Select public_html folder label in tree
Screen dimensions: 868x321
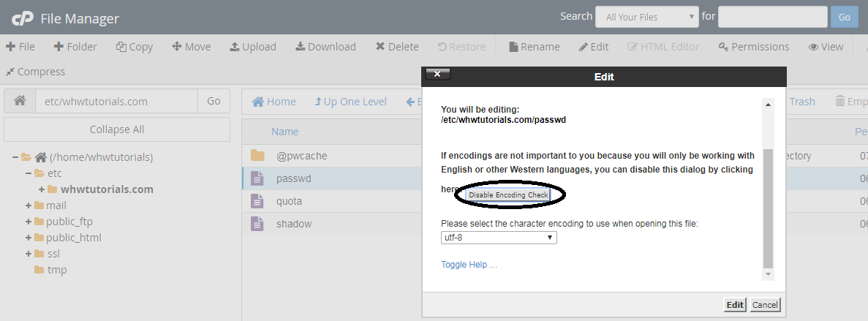tap(74, 238)
